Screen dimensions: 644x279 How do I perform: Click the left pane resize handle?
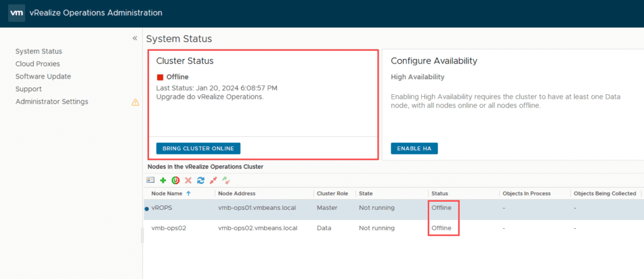(x=143, y=236)
